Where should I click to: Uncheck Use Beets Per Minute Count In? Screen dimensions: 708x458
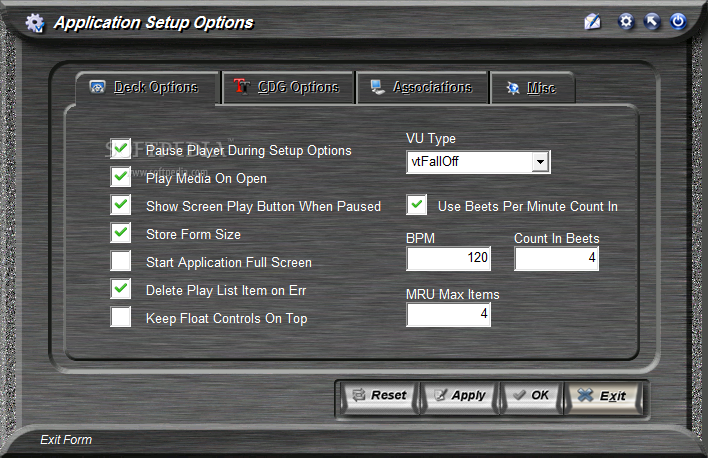point(416,205)
